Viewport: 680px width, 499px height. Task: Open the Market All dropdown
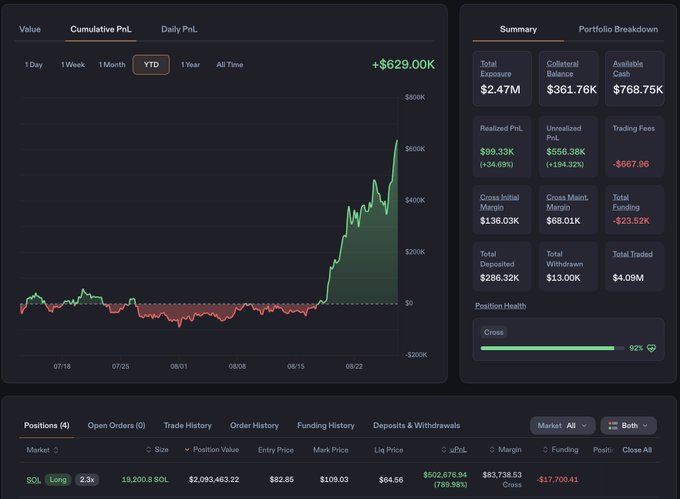point(562,426)
